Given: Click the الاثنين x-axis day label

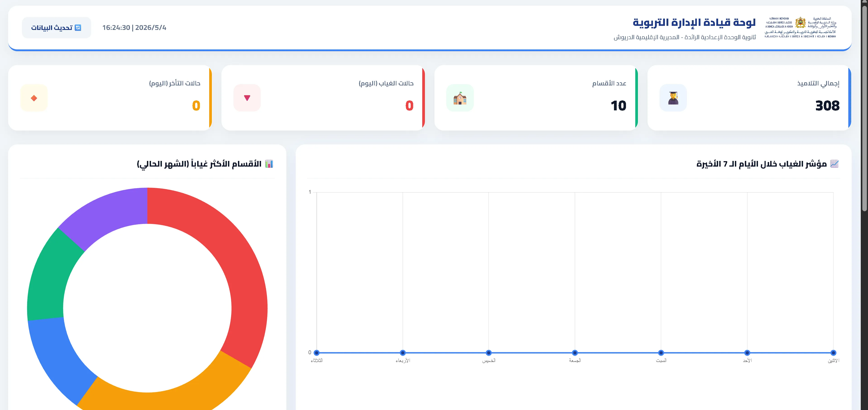Looking at the screenshot, I should (x=834, y=360).
